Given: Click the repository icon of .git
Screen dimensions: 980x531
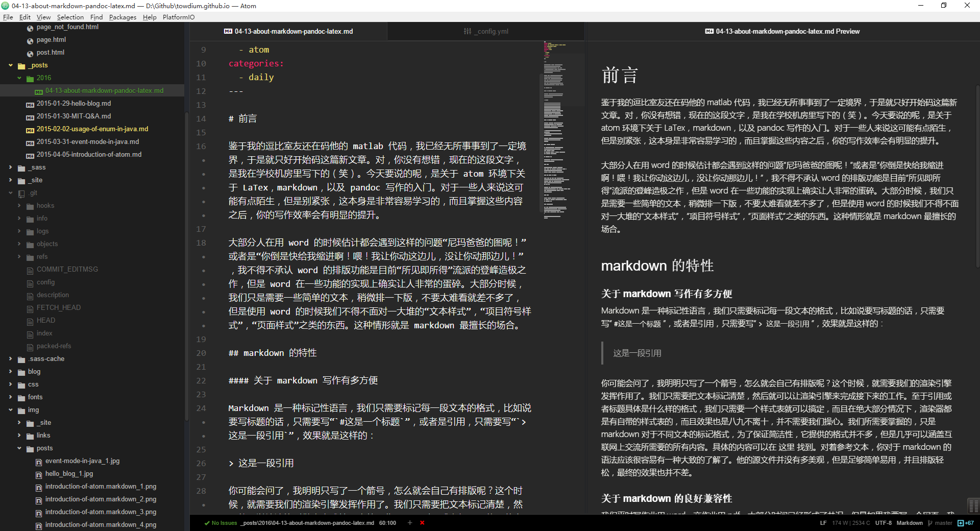Looking at the screenshot, I should point(21,194).
